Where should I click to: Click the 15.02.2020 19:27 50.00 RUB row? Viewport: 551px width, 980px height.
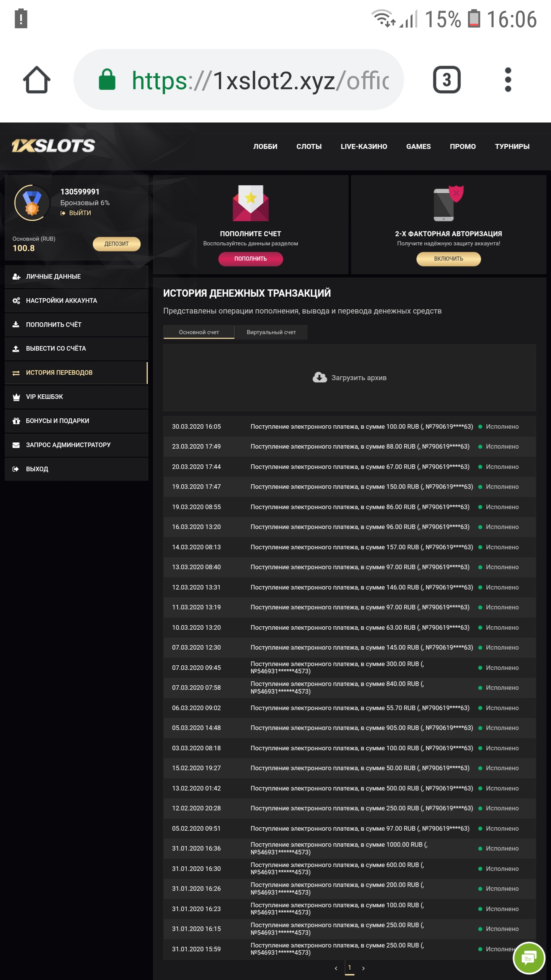[349, 768]
